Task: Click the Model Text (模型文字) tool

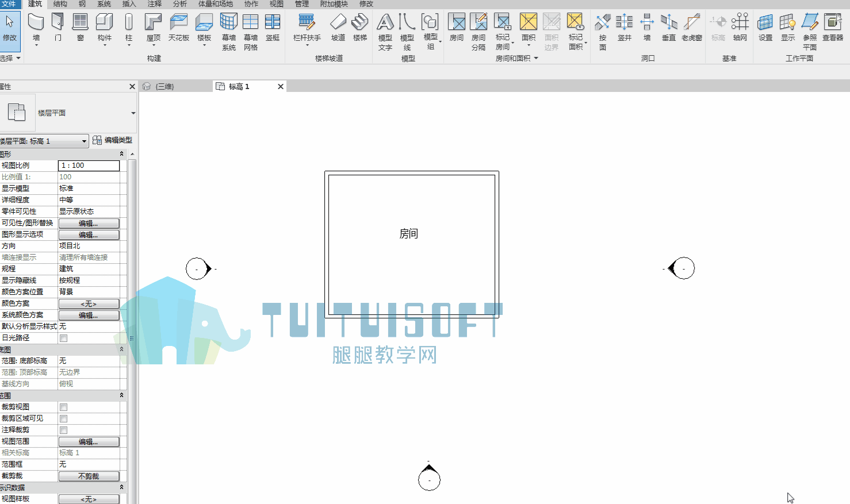Action: [385, 32]
